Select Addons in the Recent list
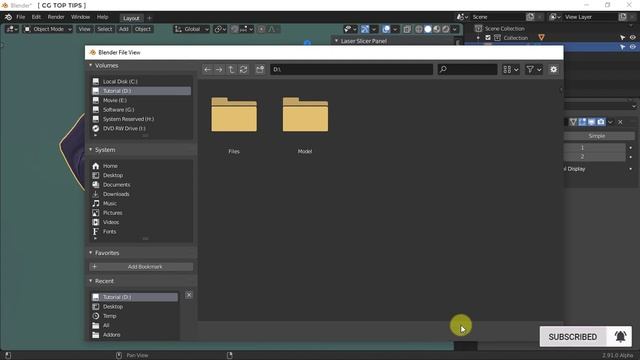This screenshot has height=360, width=640. tap(135, 335)
